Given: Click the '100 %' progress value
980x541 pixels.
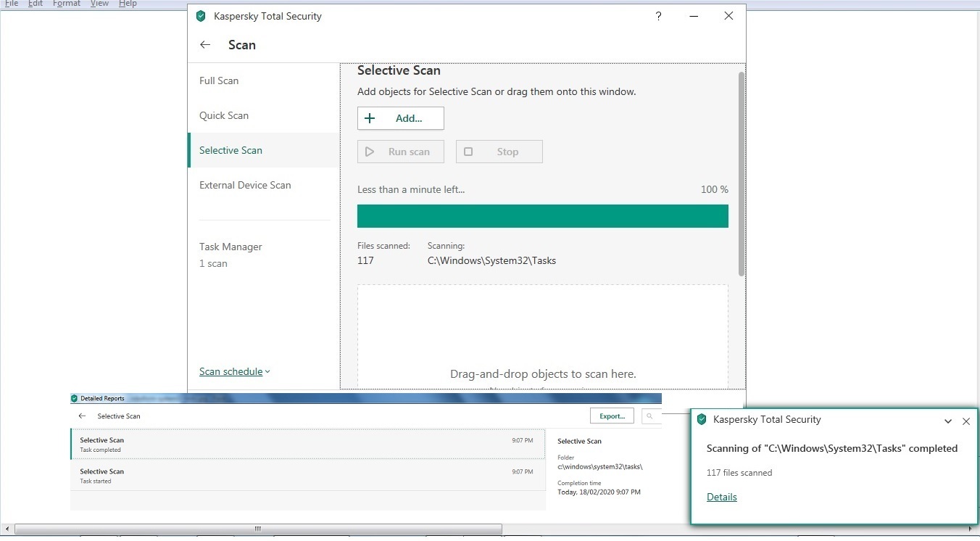Looking at the screenshot, I should coord(715,189).
